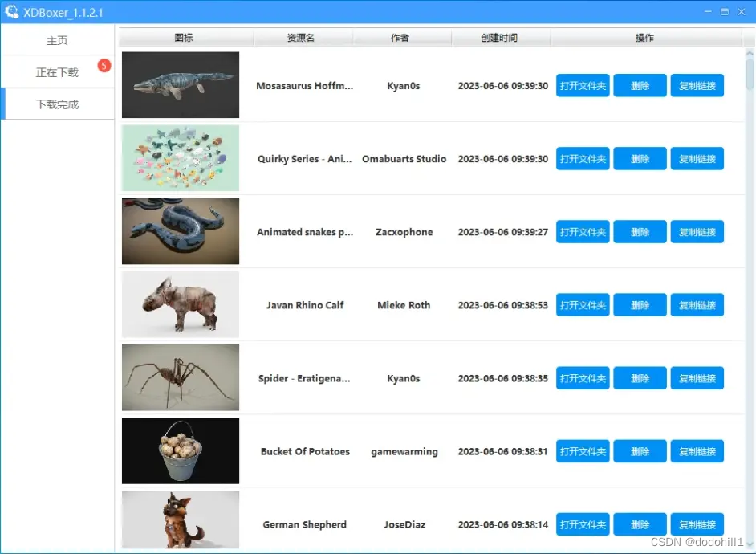Select the Bucket Of Potatoes thumbnail
This screenshot has height=554, width=756.
pos(180,451)
